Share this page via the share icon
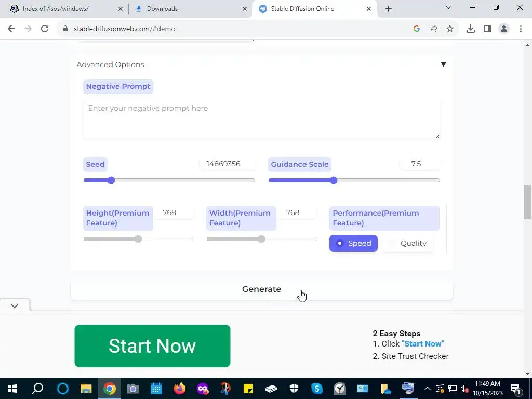 click(x=433, y=29)
